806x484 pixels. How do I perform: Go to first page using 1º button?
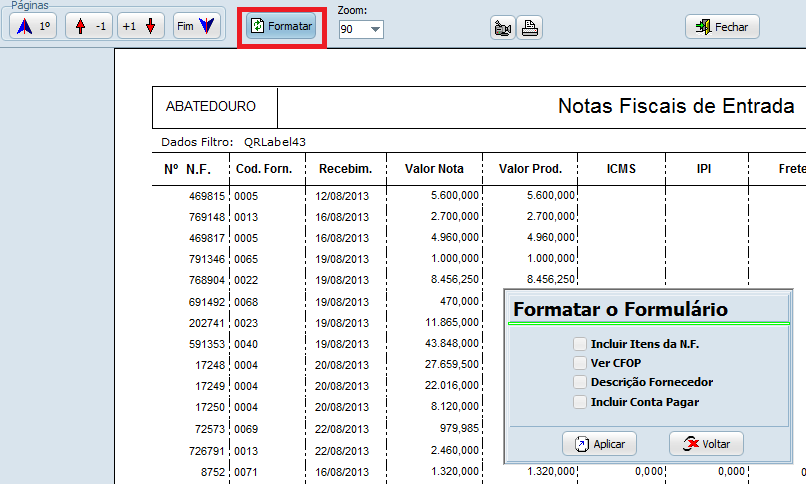[33, 27]
